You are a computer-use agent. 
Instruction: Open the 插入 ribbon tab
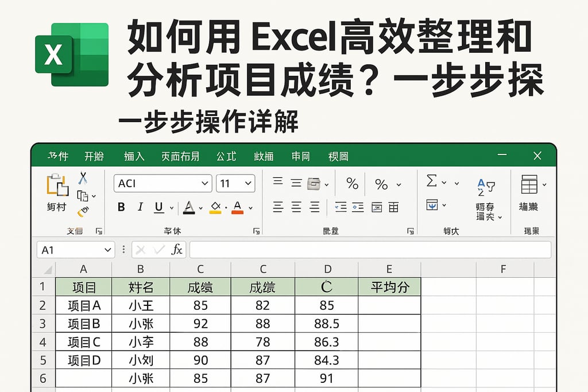tap(134, 156)
